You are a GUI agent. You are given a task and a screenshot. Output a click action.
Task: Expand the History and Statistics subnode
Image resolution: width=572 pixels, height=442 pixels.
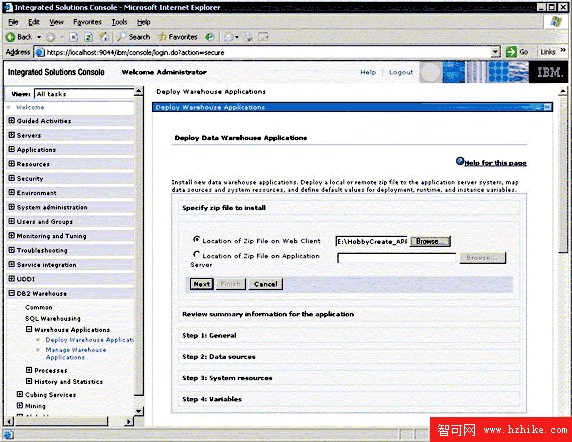[x=29, y=381]
